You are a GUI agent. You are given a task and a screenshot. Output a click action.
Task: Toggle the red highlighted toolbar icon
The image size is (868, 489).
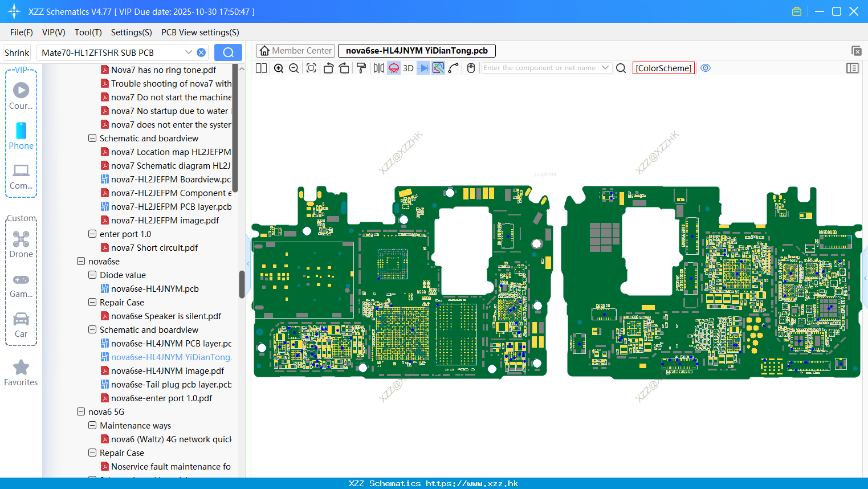pyautogui.click(x=394, y=68)
